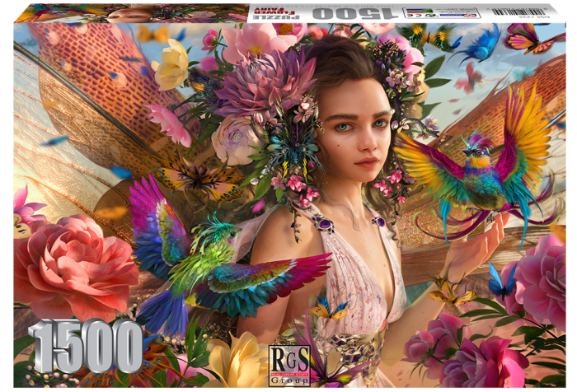Screen dimensions: 577x392
Task: Click the barcode on the box edge
Action: coord(517,12)
